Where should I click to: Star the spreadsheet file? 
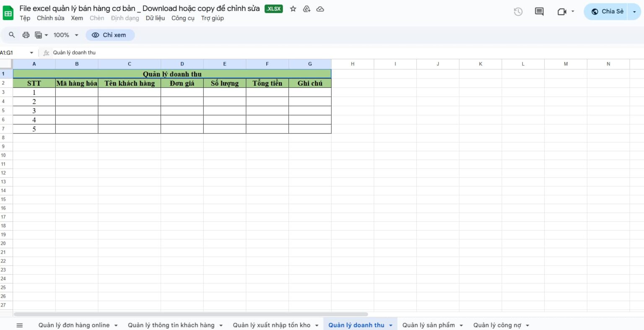293,8
